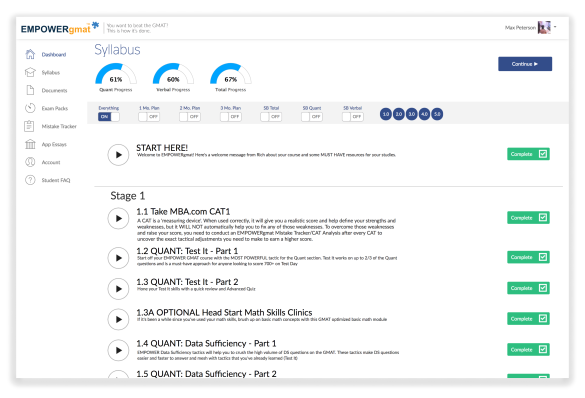Toggle Complete for 1.3 QUANT: Test It - Part 2
Viewport: 585px width, 398px height.
[x=543, y=288]
